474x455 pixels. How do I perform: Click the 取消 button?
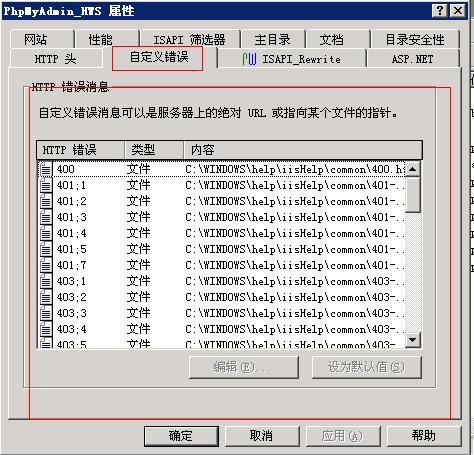pyautogui.click(x=262, y=436)
